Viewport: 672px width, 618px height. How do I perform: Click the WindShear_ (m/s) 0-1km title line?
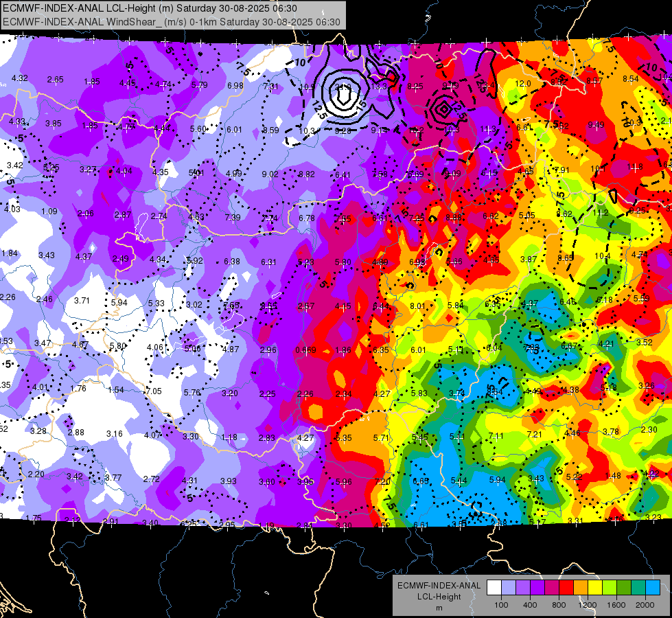pos(172,22)
